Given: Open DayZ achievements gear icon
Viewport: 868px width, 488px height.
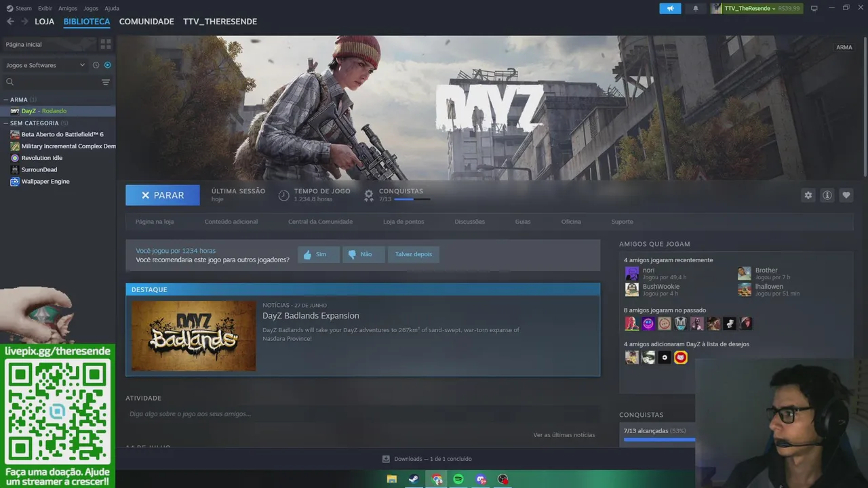Looking at the screenshot, I should (x=369, y=195).
